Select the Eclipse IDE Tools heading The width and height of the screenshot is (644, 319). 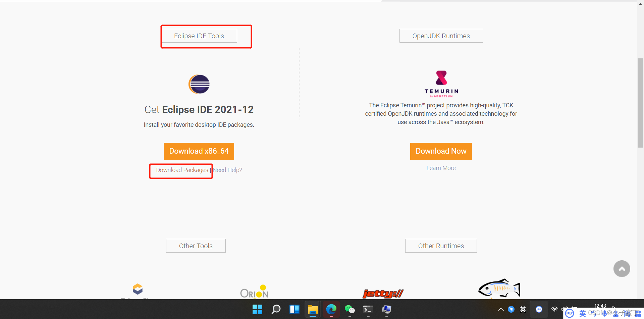[199, 36]
